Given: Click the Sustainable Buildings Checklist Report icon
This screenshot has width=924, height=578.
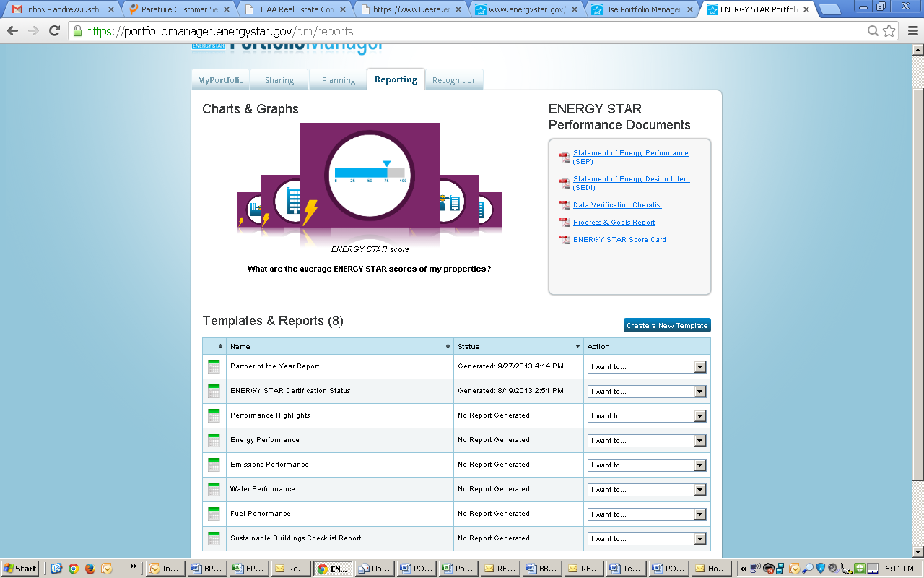Looking at the screenshot, I should point(214,538).
